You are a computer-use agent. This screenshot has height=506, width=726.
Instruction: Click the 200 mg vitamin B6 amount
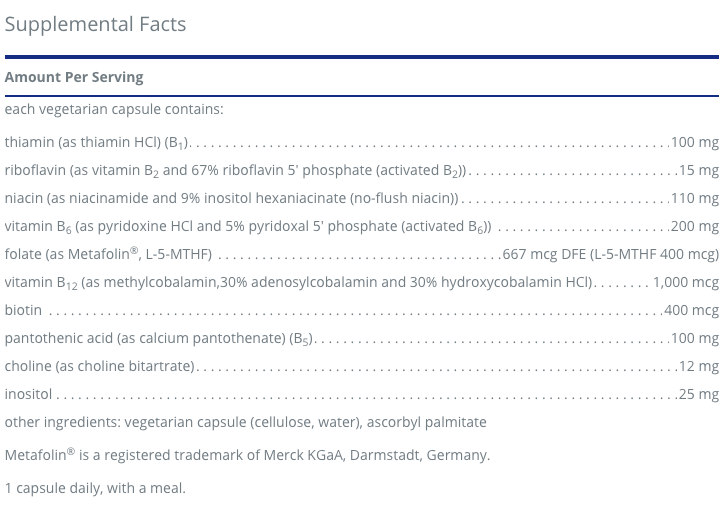click(x=695, y=226)
